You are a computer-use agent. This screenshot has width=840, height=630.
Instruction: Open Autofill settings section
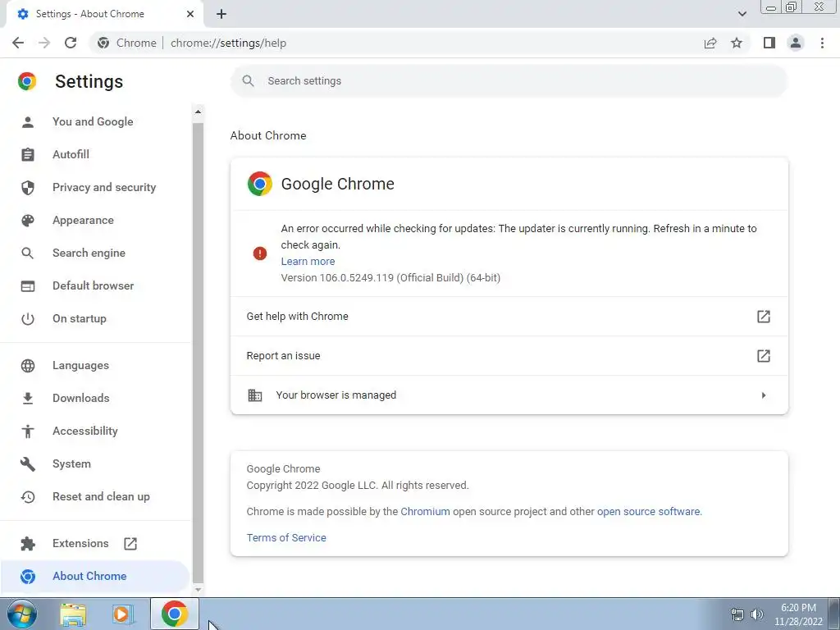(95, 154)
